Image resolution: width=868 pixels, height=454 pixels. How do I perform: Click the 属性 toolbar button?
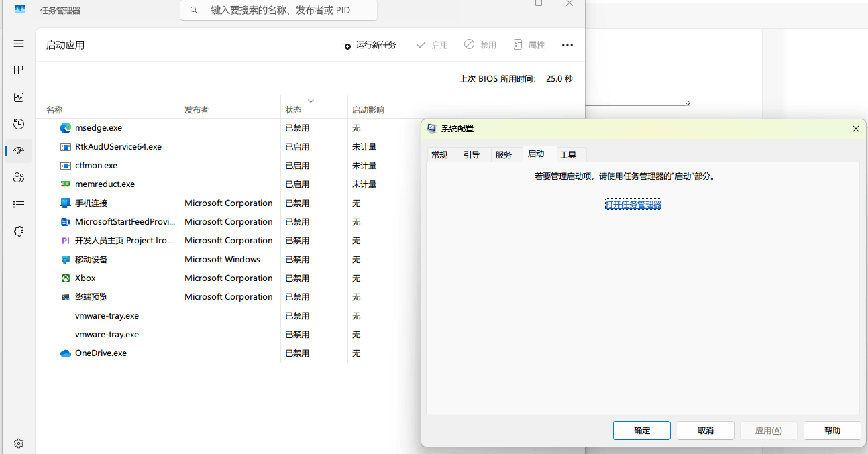coord(529,45)
